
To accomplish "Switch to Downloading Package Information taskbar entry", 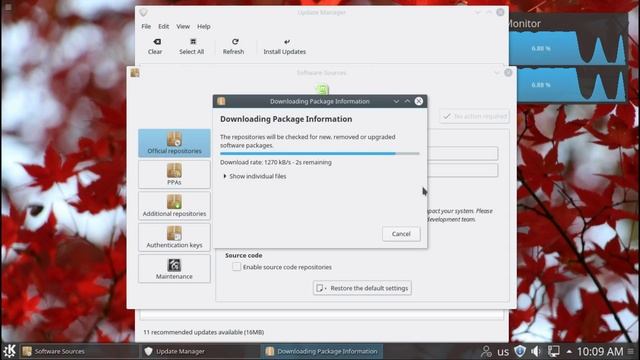I will pyautogui.click(x=322, y=351).
